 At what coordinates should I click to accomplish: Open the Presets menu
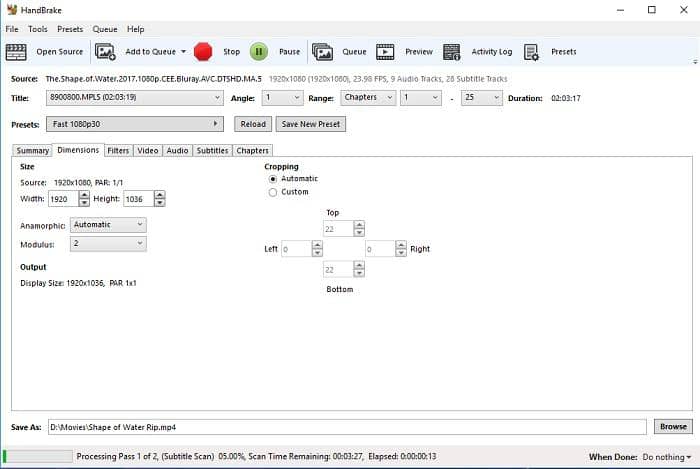[x=70, y=29]
